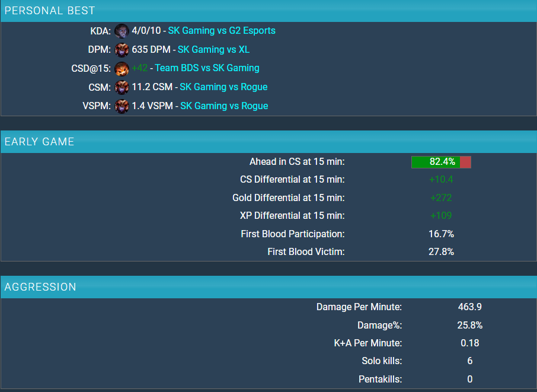Select the pentakills value 0
Screen dimensions: 537x392
coord(470,380)
